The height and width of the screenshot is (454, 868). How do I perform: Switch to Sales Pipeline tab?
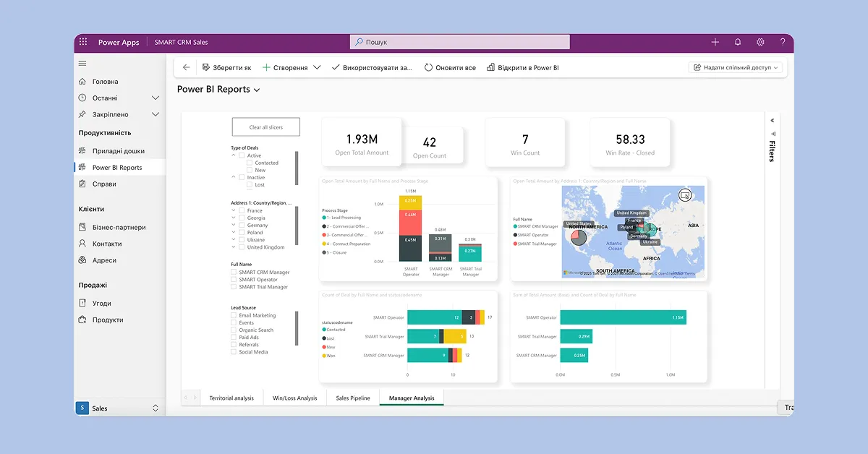(x=353, y=398)
